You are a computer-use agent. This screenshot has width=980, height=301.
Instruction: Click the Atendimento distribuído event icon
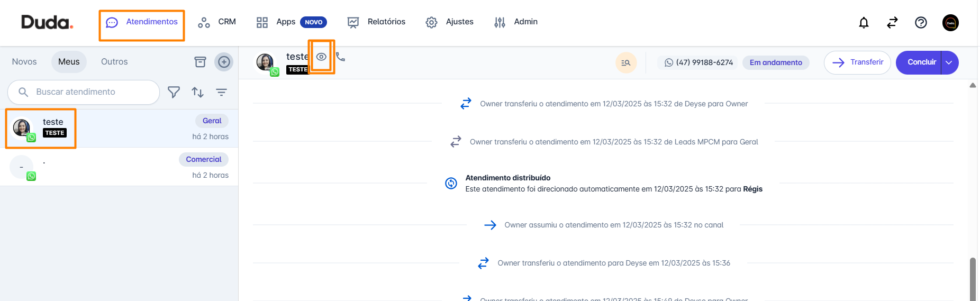[451, 183]
